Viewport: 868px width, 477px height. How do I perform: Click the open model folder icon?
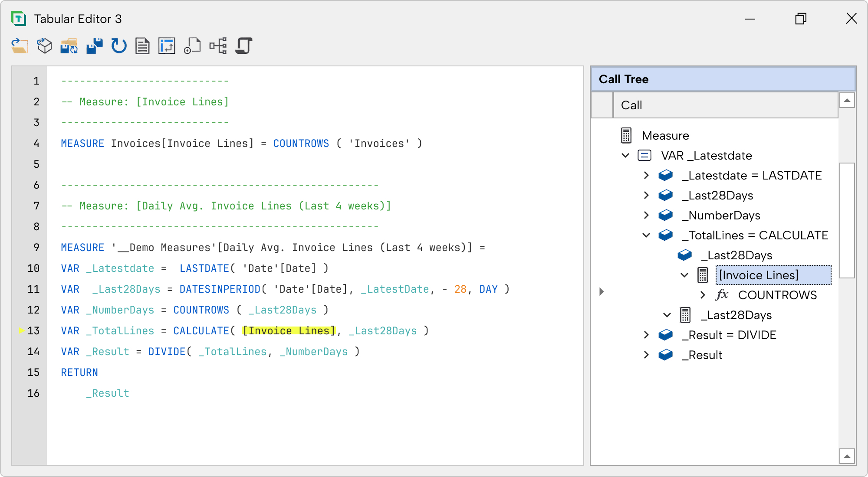click(x=20, y=46)
